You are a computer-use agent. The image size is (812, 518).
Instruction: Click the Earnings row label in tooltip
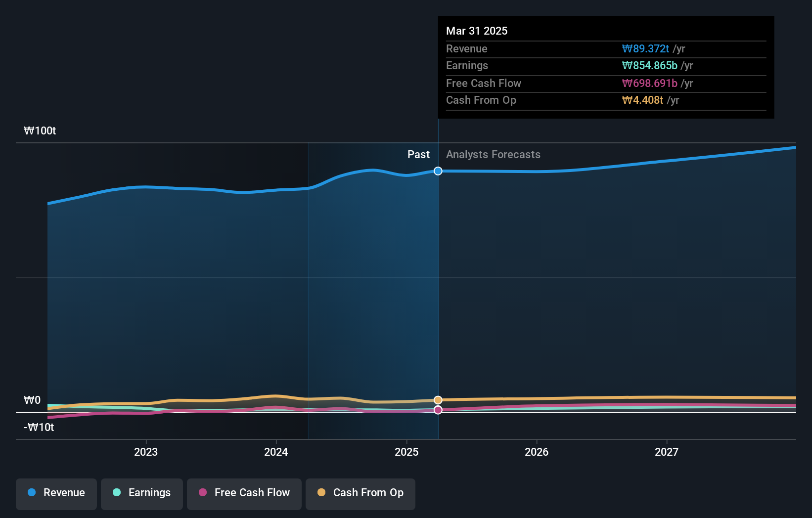(x=467, y=65)
